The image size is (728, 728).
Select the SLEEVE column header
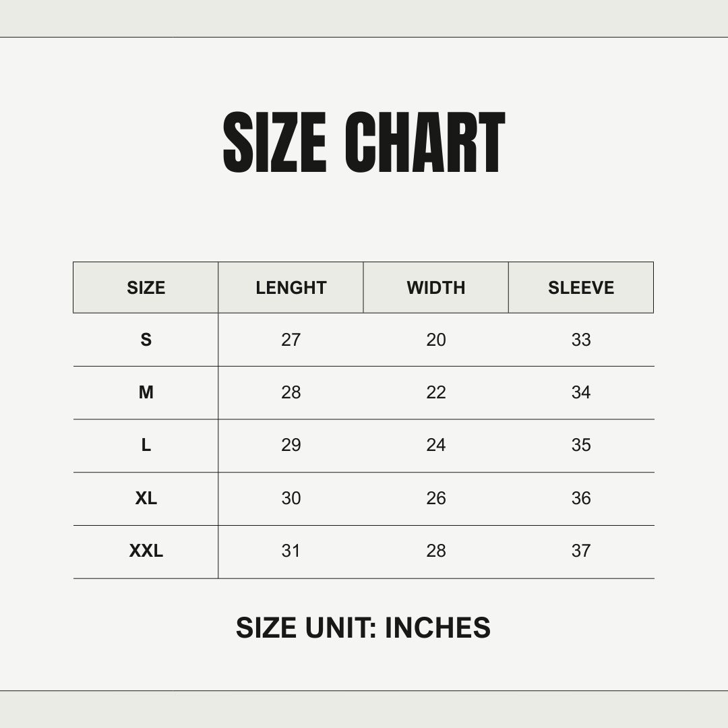point(581,288)
